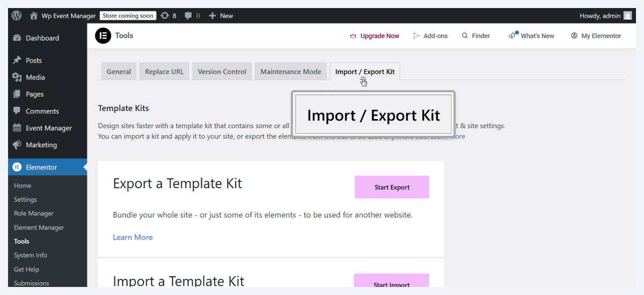Click the What's New megaphone icon
The width and height of the screenshot is (644, 295).
[x=513, y=35]
